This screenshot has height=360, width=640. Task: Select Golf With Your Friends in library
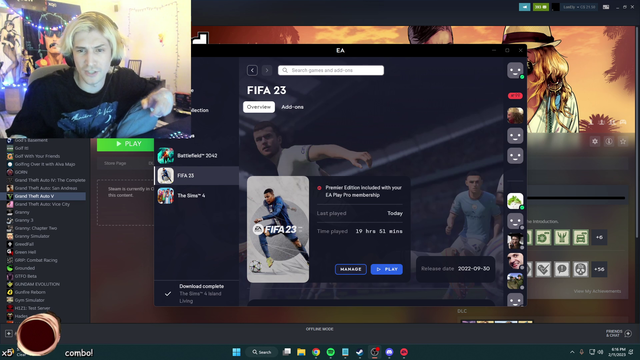point(37,156)
